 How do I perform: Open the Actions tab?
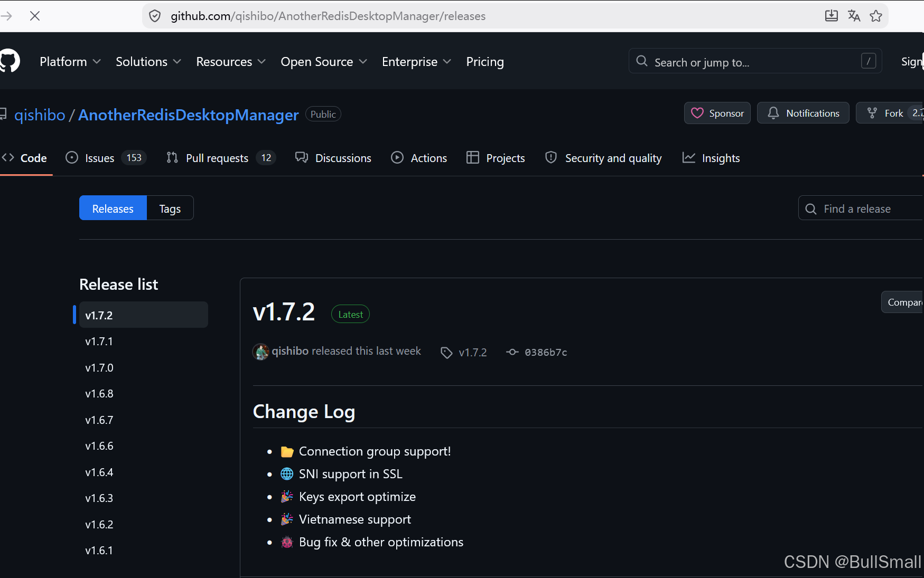[x=419, y=158]
